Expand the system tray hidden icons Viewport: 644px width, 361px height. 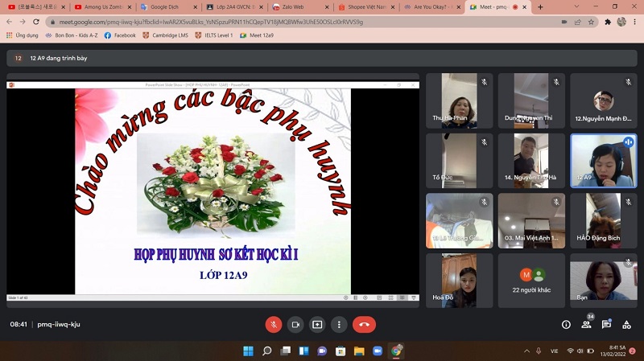pos(539,351)
